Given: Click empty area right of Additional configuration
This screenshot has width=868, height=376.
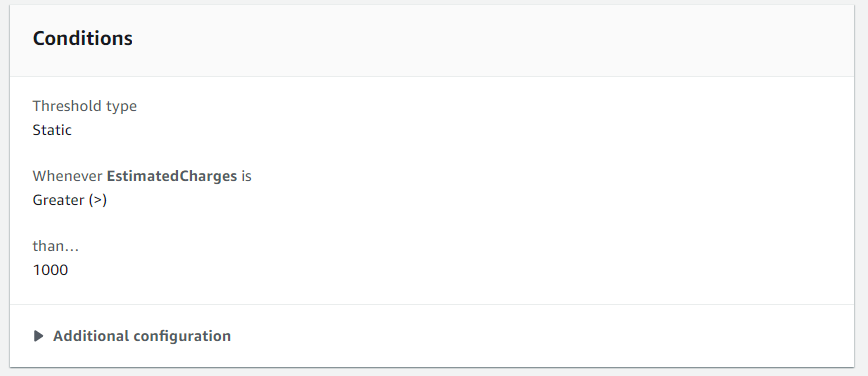Looking at the screenshot, I should 542,336.
